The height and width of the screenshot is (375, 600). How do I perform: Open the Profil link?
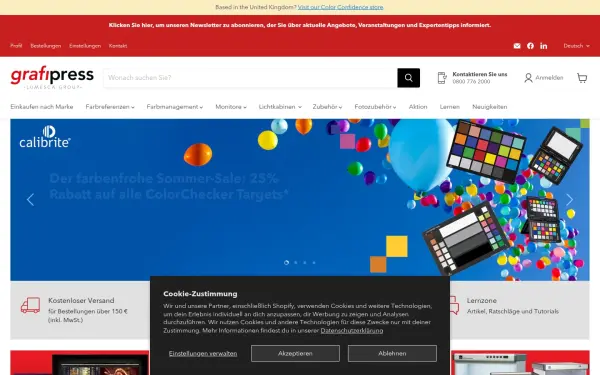pos(16,46)
